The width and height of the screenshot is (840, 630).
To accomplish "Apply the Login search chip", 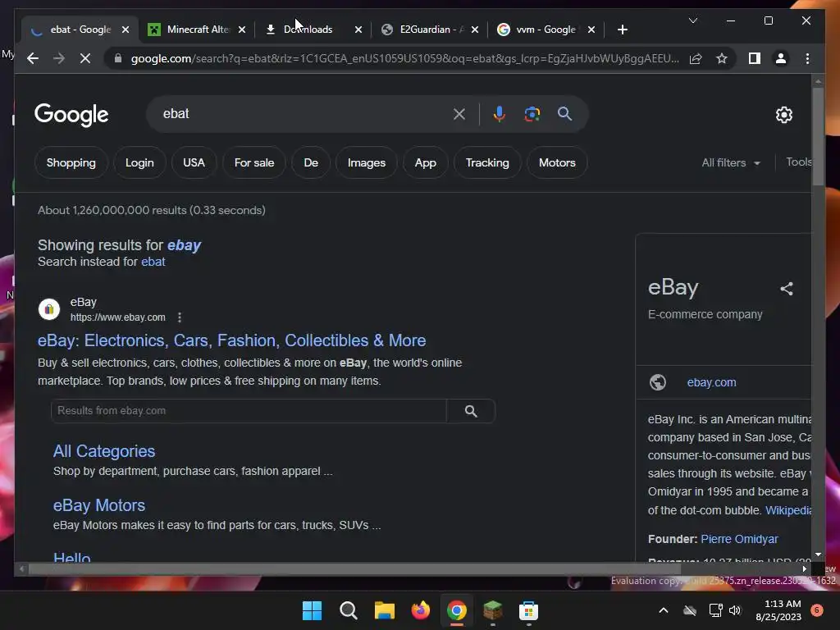I will click(139, 163).
